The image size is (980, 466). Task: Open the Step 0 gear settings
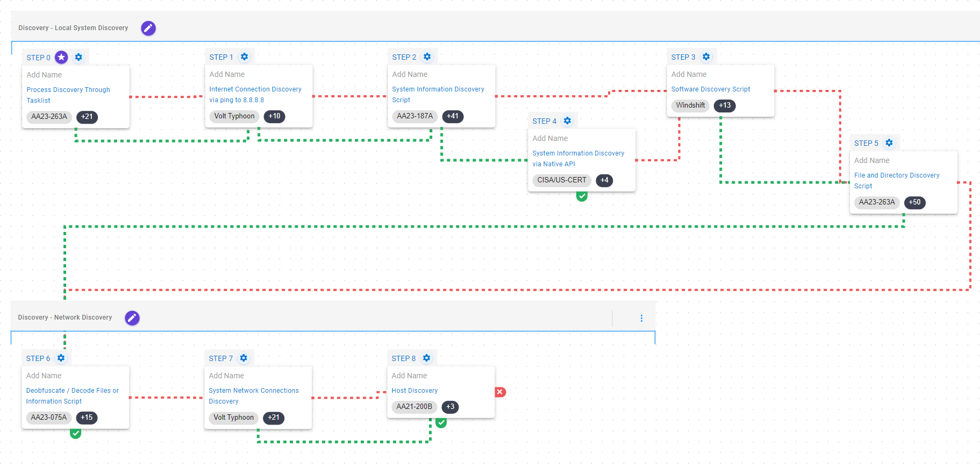(x=78, y=57)
